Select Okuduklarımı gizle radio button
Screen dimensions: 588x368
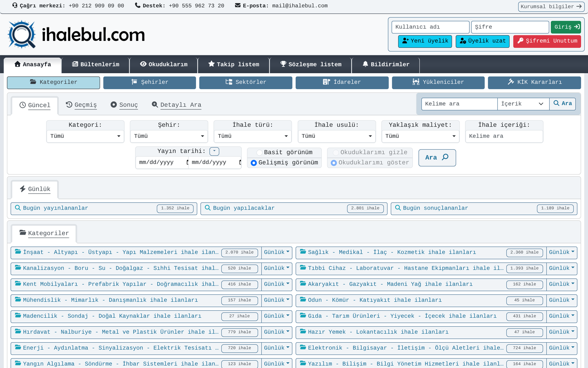(x=336, y=153)
